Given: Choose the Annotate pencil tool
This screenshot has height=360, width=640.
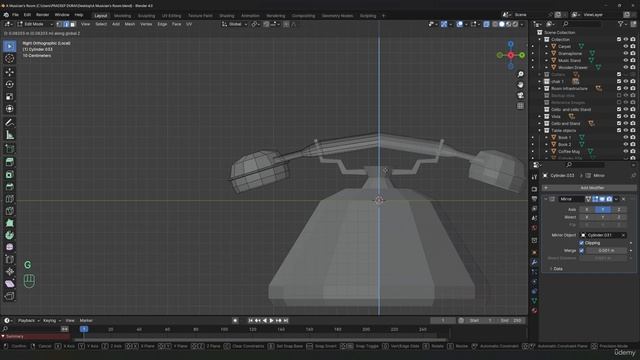Looking at the screenshot, I should click(9, 122).
